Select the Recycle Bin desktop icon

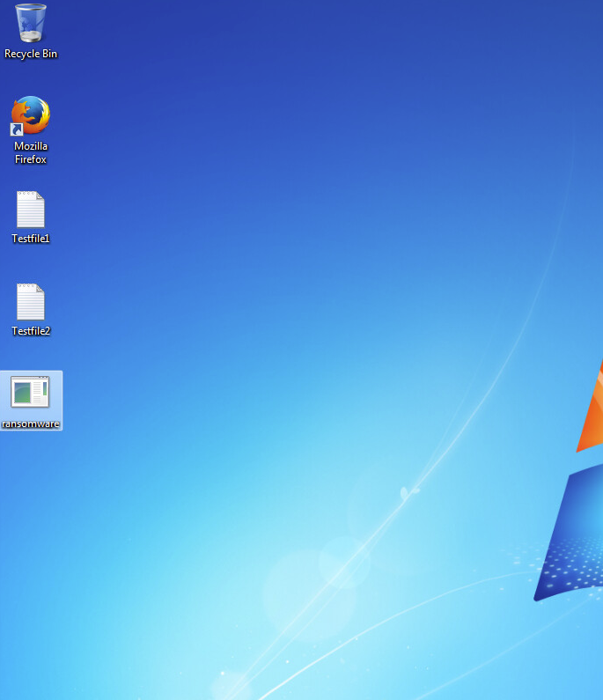tap(31, 31)
